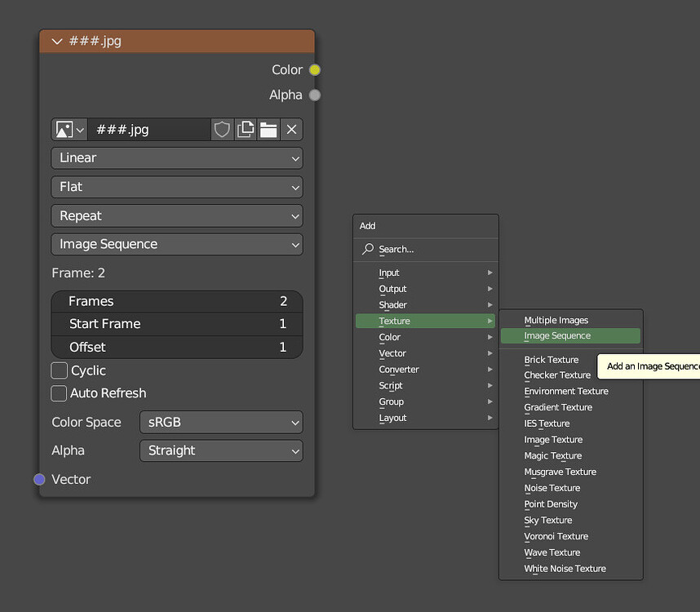Open the Flat projection dropdown
Image resolution: width=700 pixels, height=612 pixels.
point(177,187)
